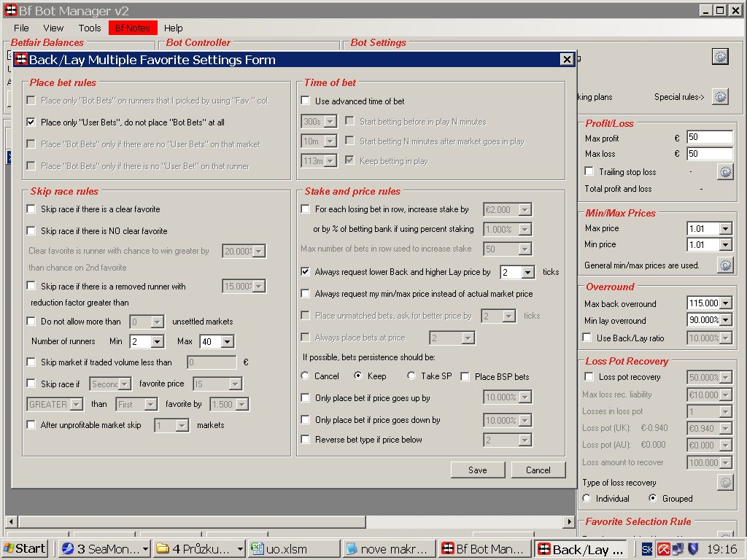Open Min lay overround dropdown
Viewport: 747px width, 560px height.
(x=725, y=320)
